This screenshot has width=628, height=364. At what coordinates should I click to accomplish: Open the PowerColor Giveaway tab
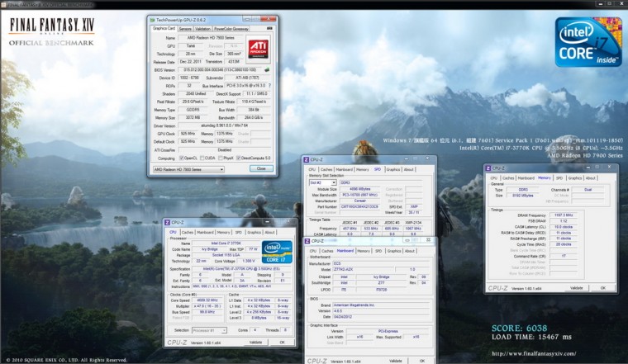pyautogui.click(x=231, y=28)
